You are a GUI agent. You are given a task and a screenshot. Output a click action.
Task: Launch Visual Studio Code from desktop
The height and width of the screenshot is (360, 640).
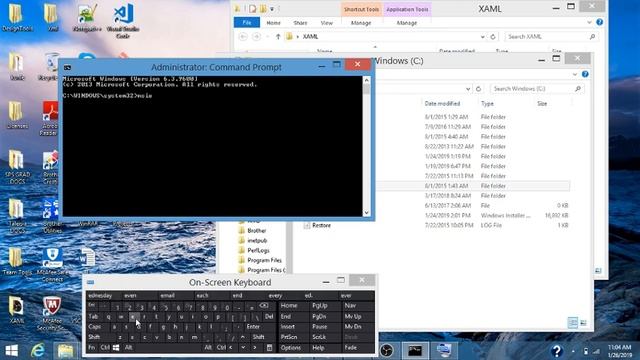pyautogui.click(x=123, y=20)
